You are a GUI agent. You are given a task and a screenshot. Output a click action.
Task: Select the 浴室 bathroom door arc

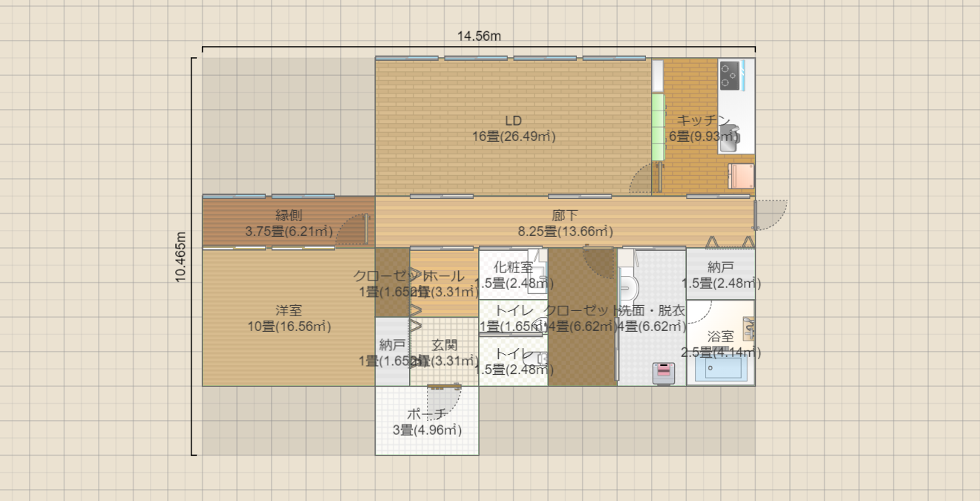pyautogui.click(x=698, y=312)
